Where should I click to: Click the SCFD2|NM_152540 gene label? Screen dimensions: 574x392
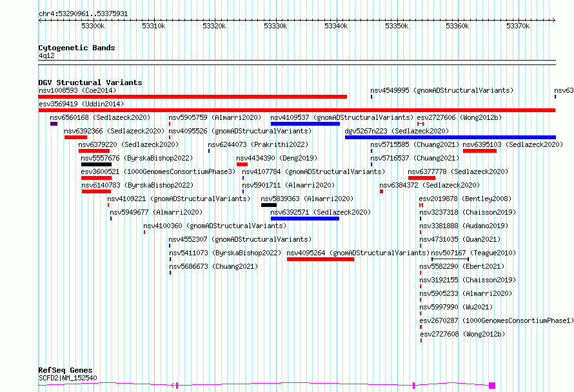(x=68, y=378)
